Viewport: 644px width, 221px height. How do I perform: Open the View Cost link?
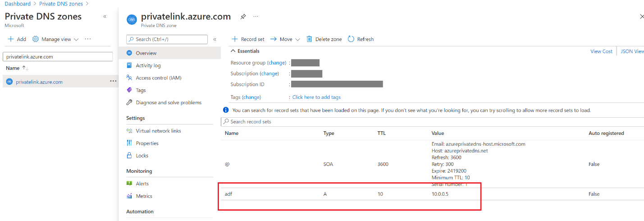(601, 51)
